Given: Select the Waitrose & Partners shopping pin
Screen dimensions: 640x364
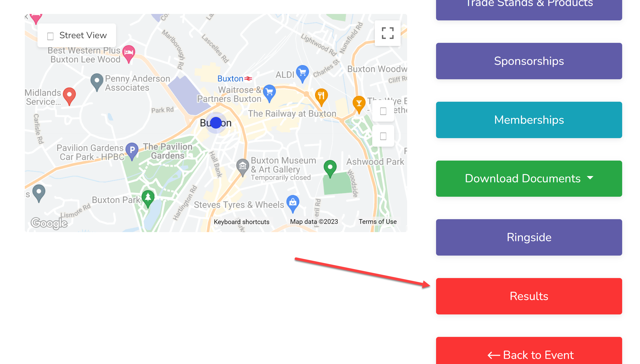Looking at the screenshot, I should [x=269, y=93].
